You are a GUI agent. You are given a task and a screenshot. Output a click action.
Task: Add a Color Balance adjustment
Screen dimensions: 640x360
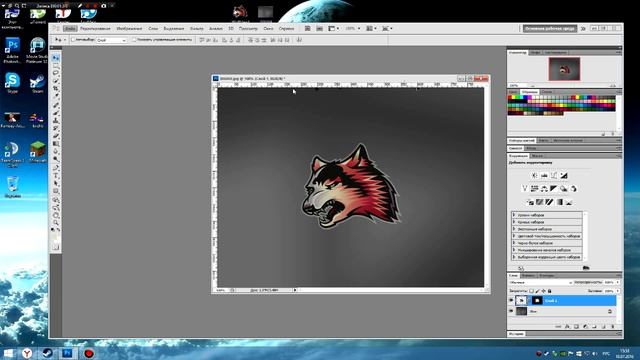point(544,189)
